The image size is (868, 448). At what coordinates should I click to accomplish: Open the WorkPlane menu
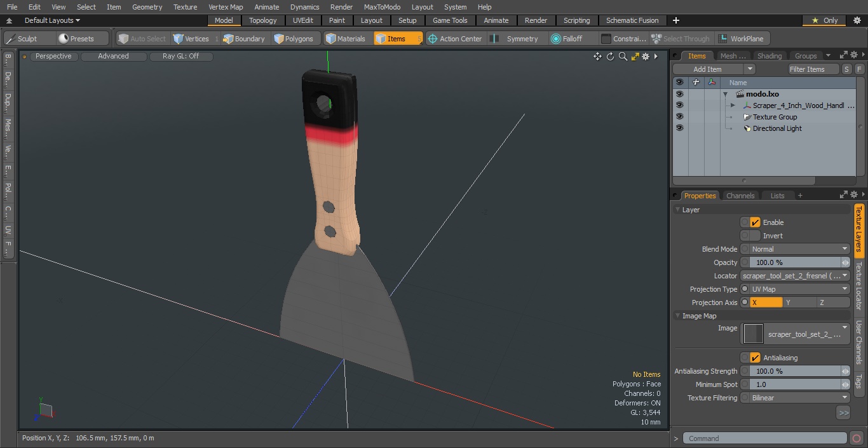742,39
